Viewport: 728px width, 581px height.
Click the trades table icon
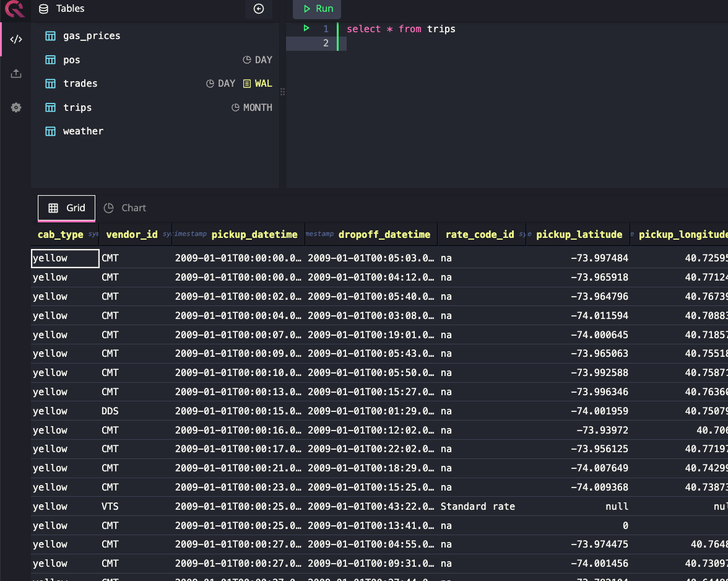[50, 84]
